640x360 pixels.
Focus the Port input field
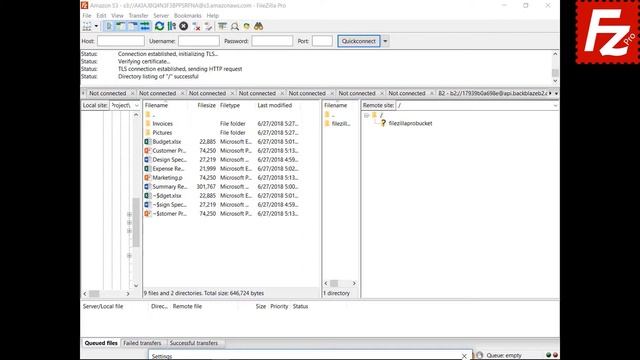click(x=322, y=41)
